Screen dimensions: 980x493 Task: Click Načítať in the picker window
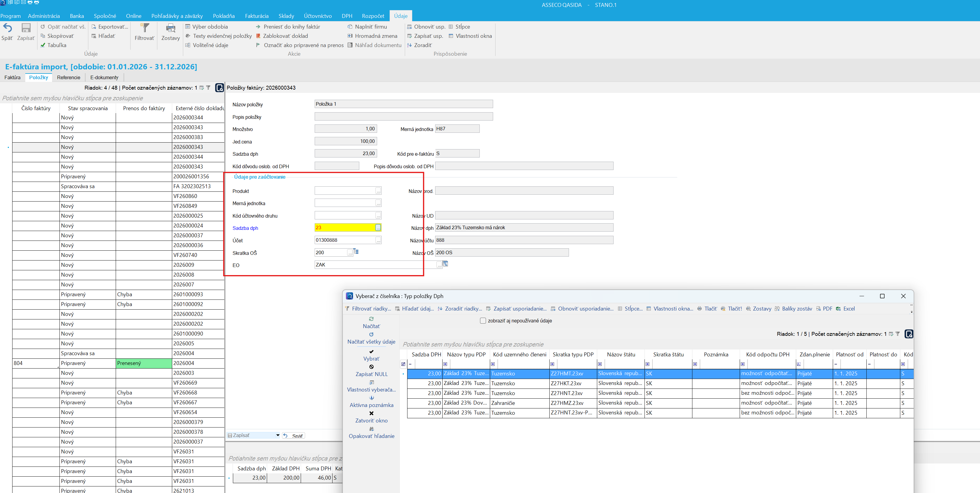point(371,322)
